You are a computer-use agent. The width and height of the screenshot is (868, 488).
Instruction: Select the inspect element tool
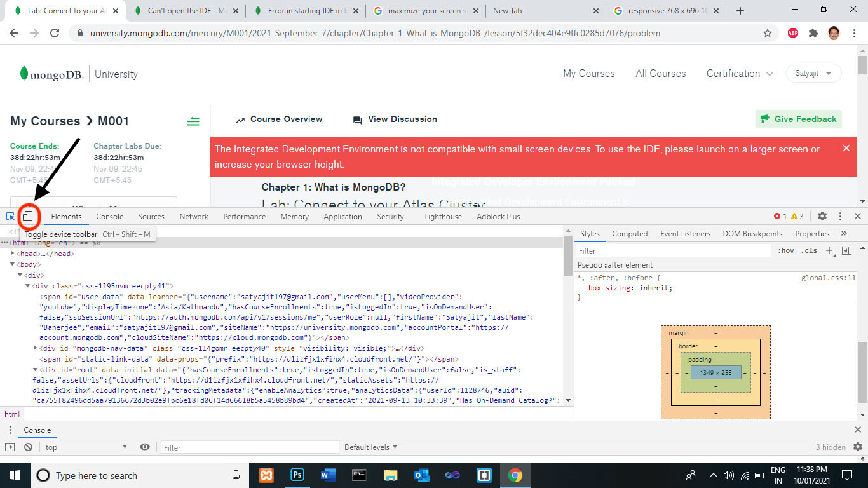click(x=10, y=216)
